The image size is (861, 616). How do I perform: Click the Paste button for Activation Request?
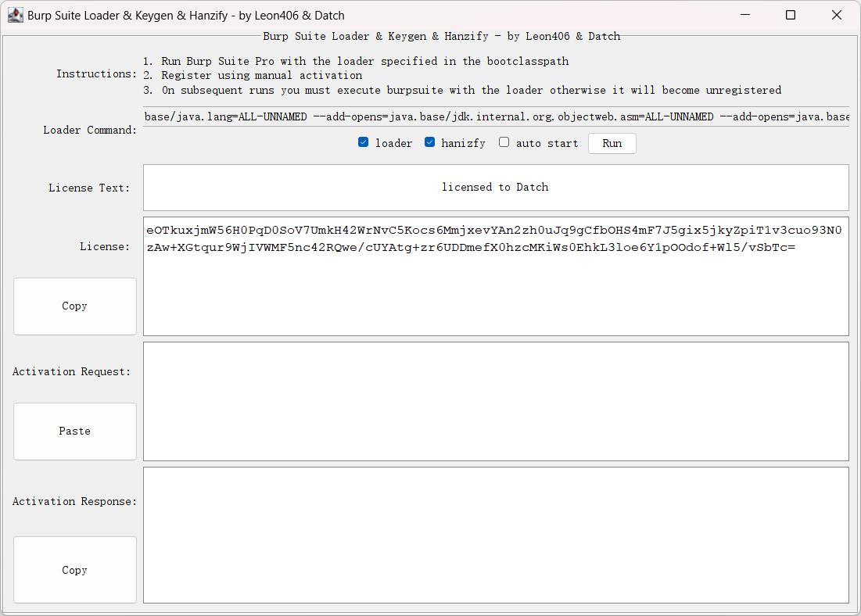point(74,432)
